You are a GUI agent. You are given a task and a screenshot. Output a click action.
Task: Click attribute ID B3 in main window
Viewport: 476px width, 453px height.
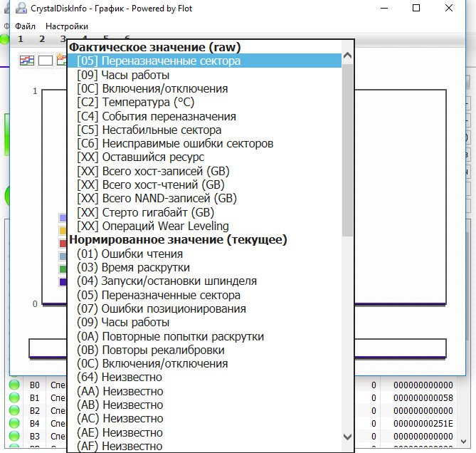click(35, 436)
